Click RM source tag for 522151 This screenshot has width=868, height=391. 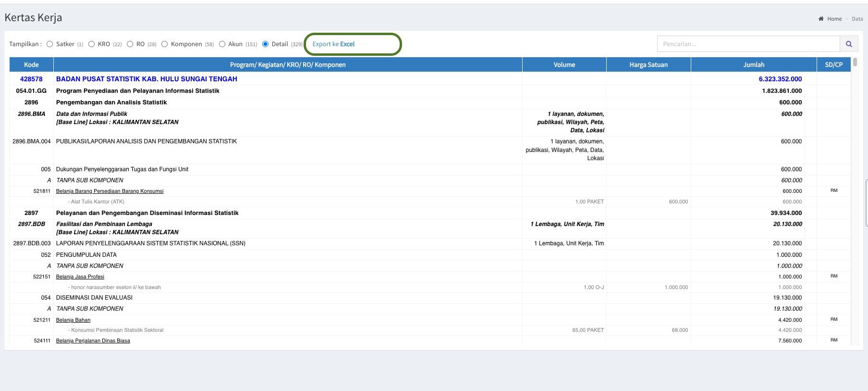click(834, 276)
